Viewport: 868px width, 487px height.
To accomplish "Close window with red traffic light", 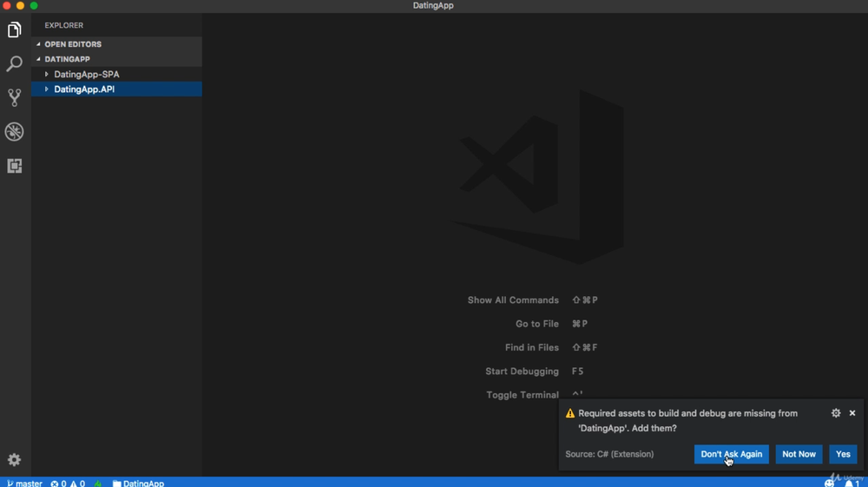I will coord(7,5).
